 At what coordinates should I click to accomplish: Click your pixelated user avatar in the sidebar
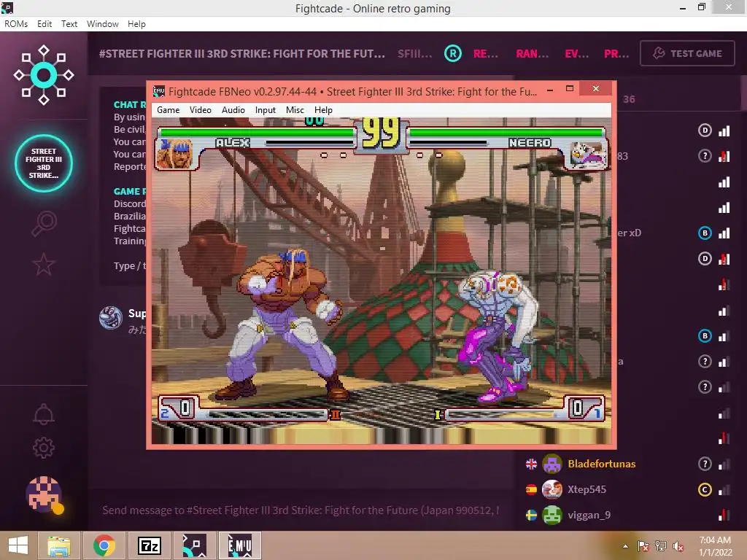tap(44, 494)
